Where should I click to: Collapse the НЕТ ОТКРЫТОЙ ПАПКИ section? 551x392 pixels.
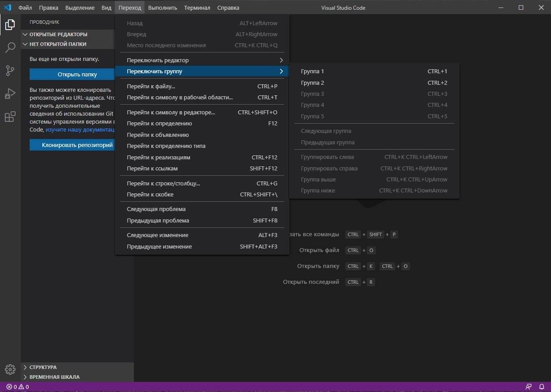point(68,44)
